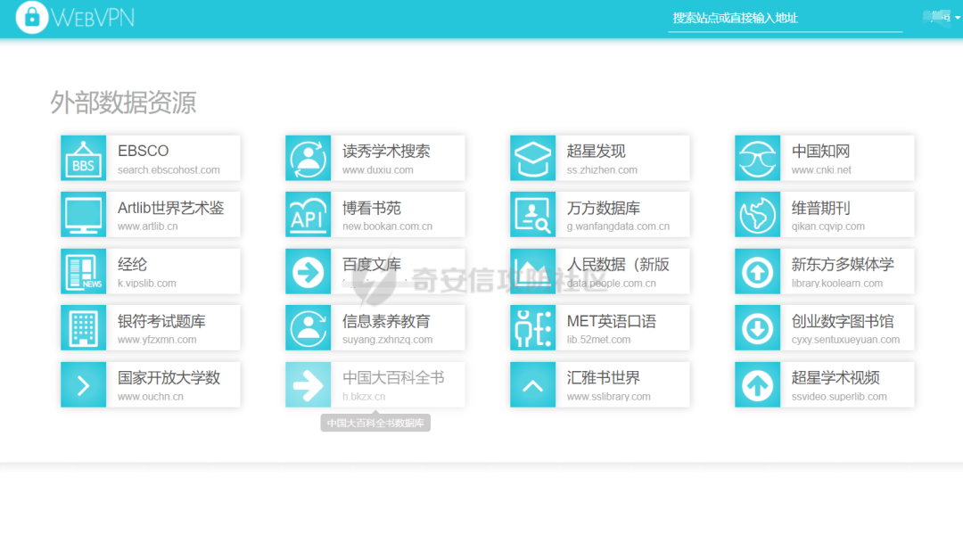Click ssvideo.superlib.com URL text
Image resolution: width=963 pixels, height=560 pixels.
pyautogui.click(x=839, y=397)
